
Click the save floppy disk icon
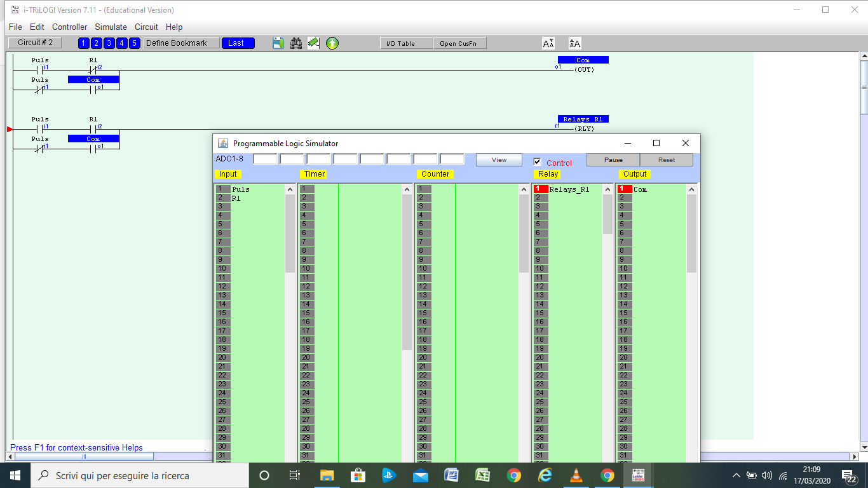278,43
